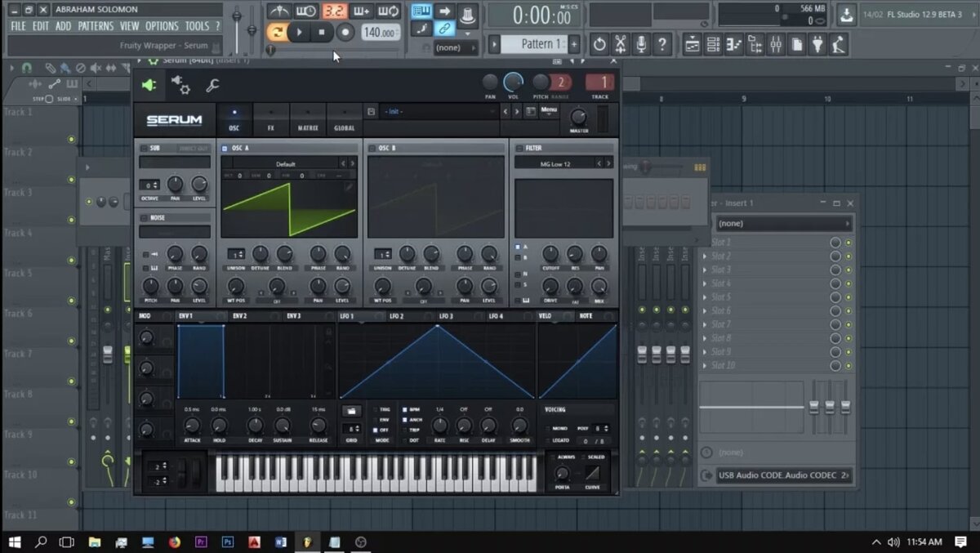Screen dimensions: 980x553
Task: Select the green plugin icon in wrapper
Action: pyautogui.click(x=149, y=85)
